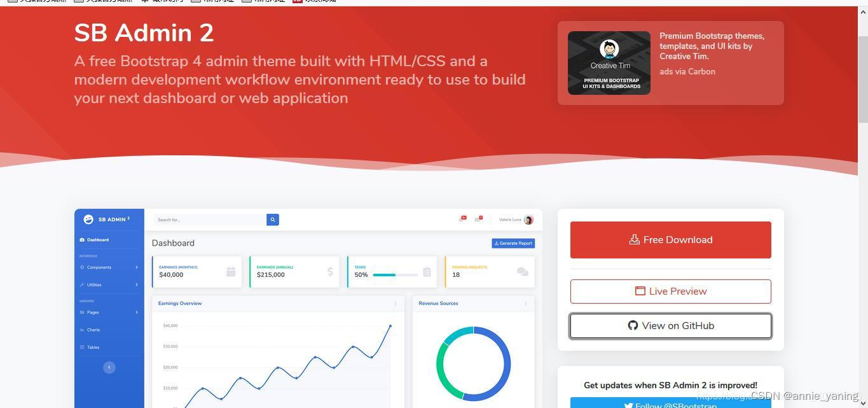Click the GitHub octocat icon
Viewport: 868px width, 408px height.
tap(633, 325)
